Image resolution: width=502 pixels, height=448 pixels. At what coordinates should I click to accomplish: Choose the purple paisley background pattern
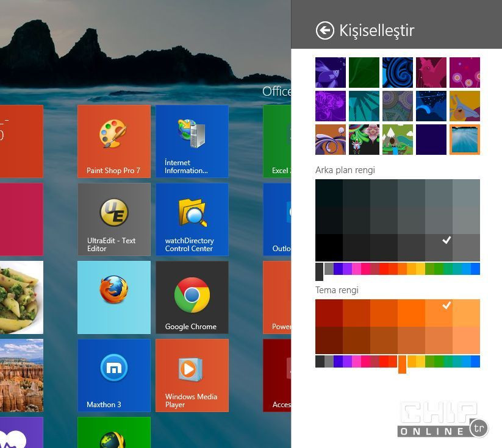point(331,106)
